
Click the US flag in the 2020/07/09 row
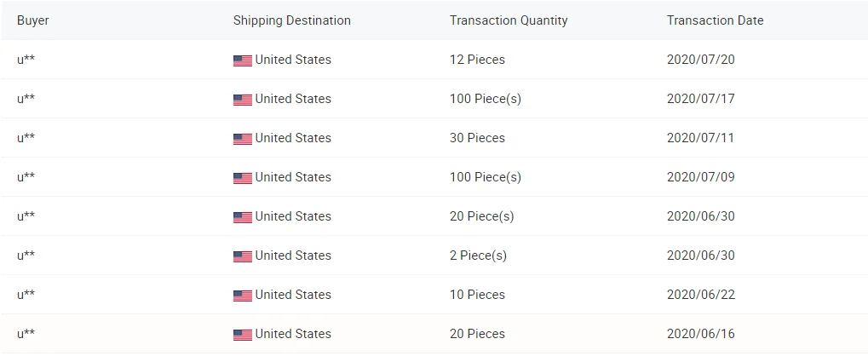(x=243, y=178)
